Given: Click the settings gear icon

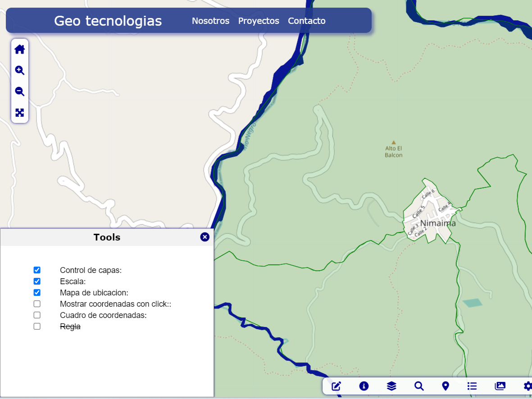Looking at the screenshot, I should click(x=527, y=386).
